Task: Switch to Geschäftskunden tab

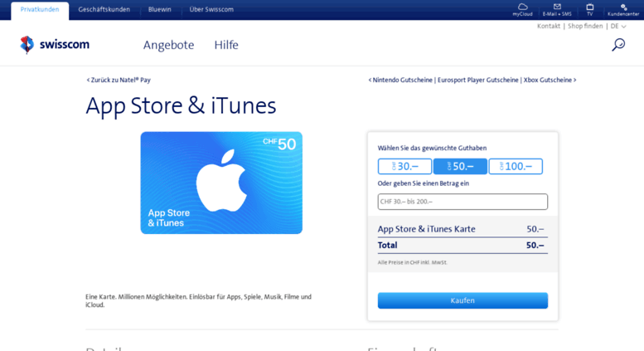Action: (104, 9)
